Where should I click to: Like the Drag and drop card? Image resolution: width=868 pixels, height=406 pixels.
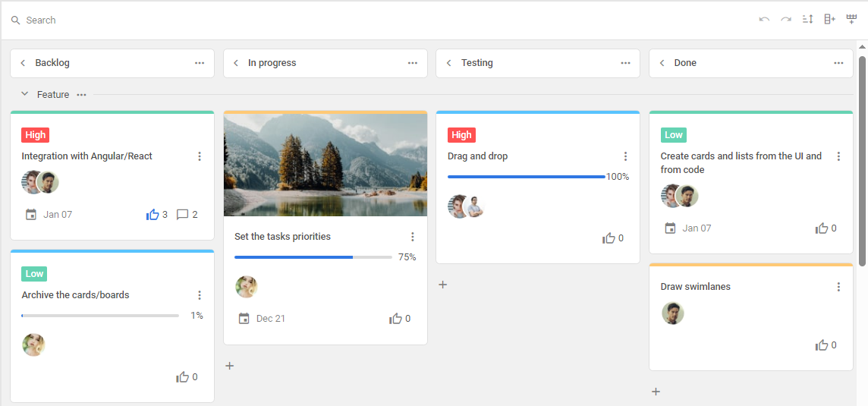tap(609, 238)
